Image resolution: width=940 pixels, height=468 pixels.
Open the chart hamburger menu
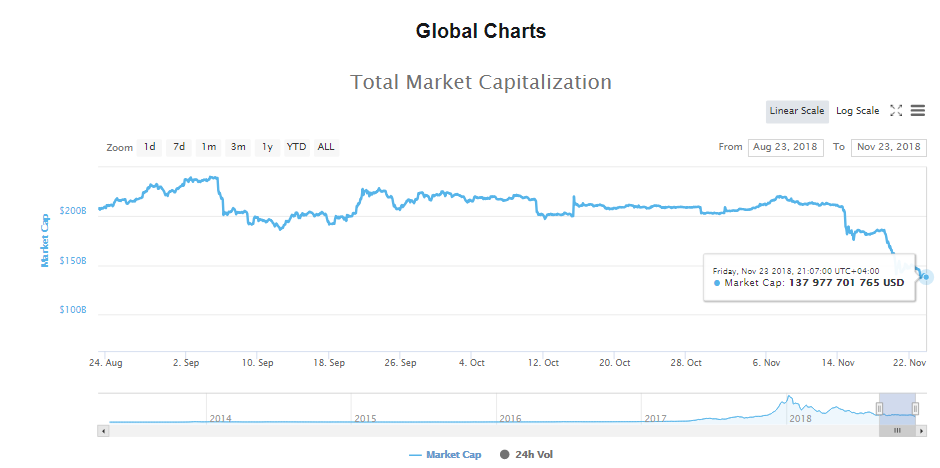coord(917,111)
